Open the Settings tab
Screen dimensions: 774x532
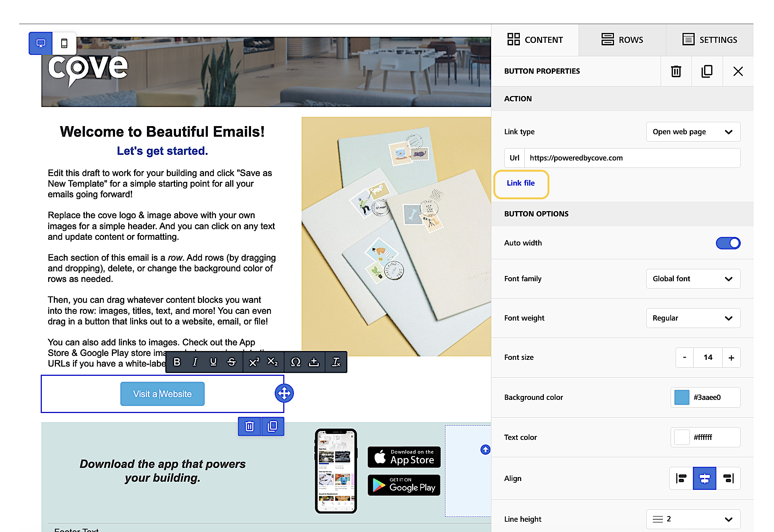710,40
